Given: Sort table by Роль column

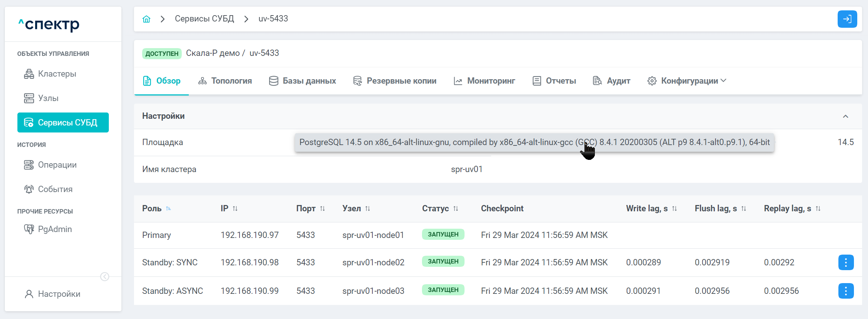Looking at the screenshot, I should click(x=168, y=209).
